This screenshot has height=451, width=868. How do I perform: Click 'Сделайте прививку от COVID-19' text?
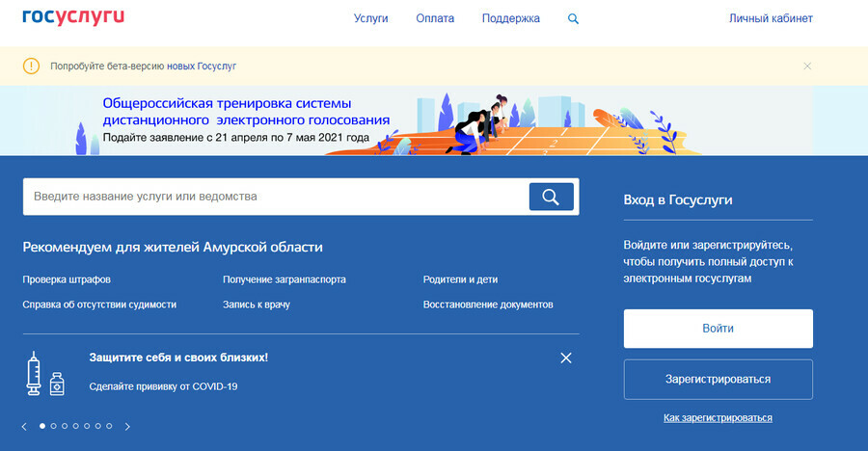coord(163,386)
